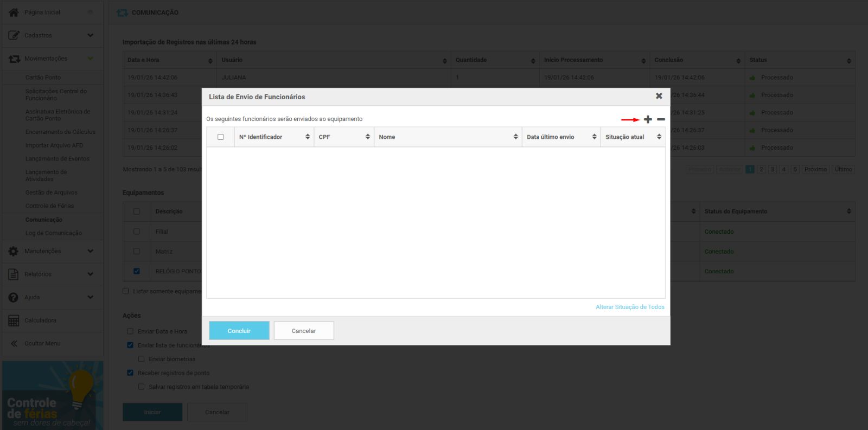868x430 pixels.
Task: Open Cartão Ponto in the sidebar menu
Action: tap(43, 78)
